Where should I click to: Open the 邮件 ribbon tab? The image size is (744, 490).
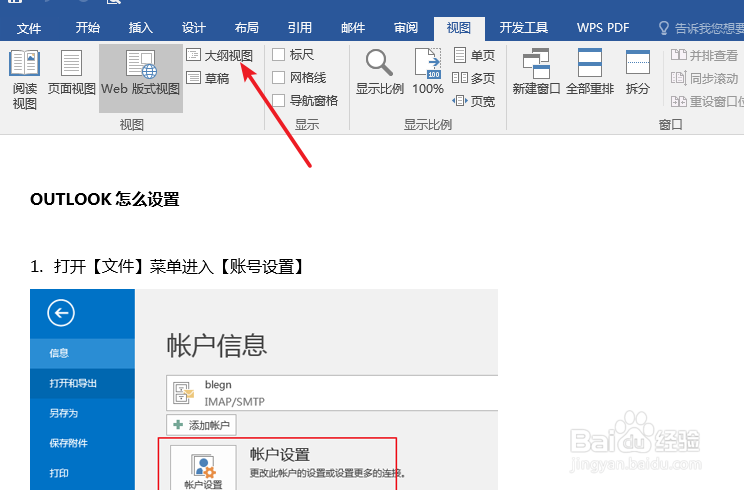tap(353, 28)
